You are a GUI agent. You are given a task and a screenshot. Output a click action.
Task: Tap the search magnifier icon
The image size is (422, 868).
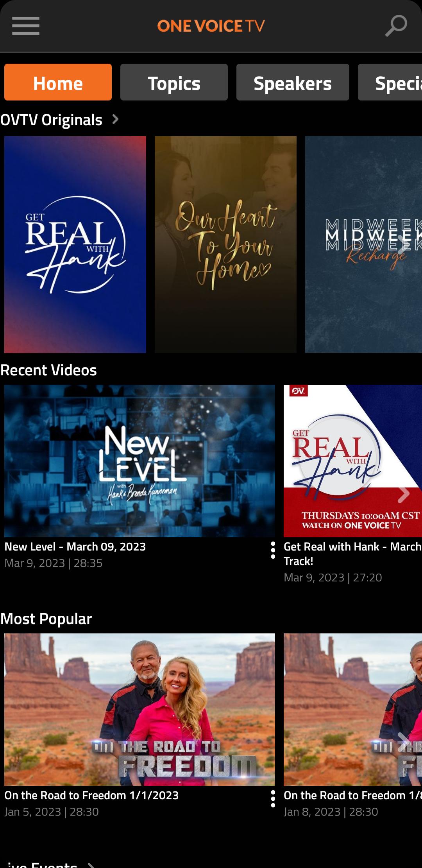[396, 26]
